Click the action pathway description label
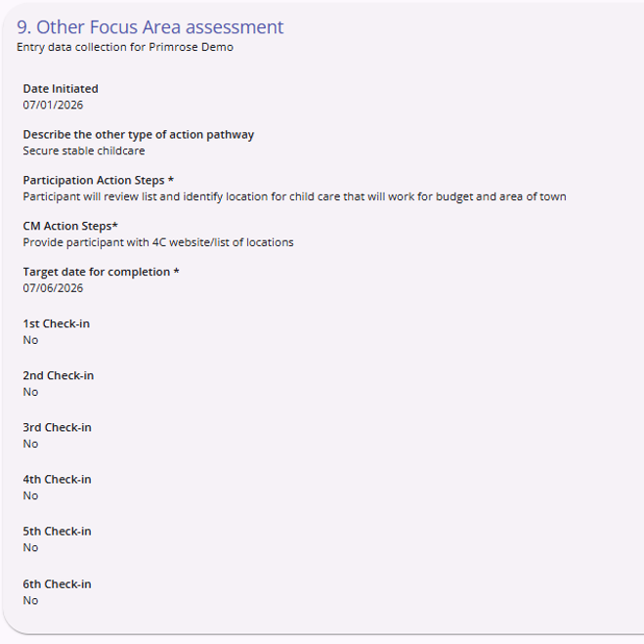This screenshot has width=644, height=644. [139, 135]
